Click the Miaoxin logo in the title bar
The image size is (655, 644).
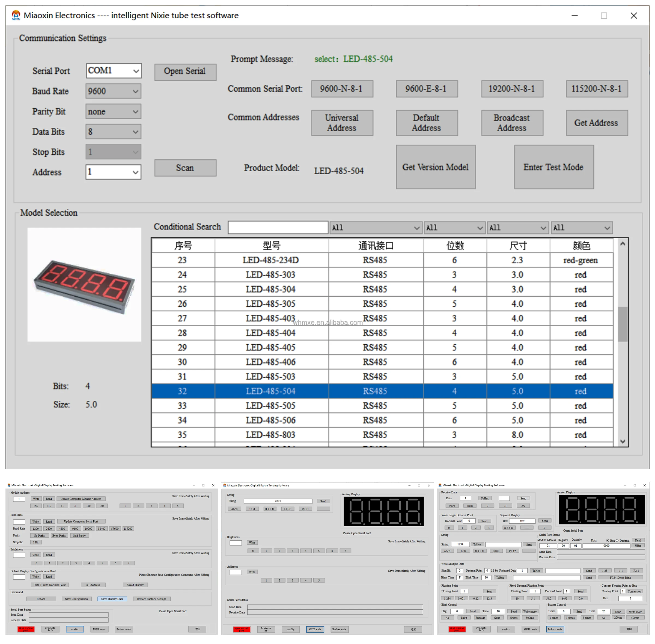click(x=16, y=15)
